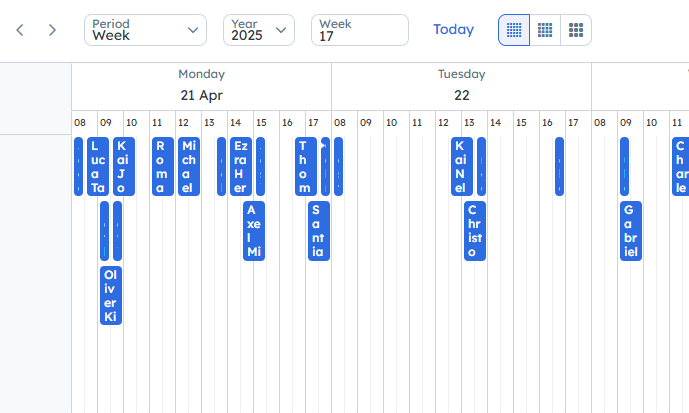Go to the previous week with left arrow
The height and width of the screenshot is (413, 689).
point(19,30)
